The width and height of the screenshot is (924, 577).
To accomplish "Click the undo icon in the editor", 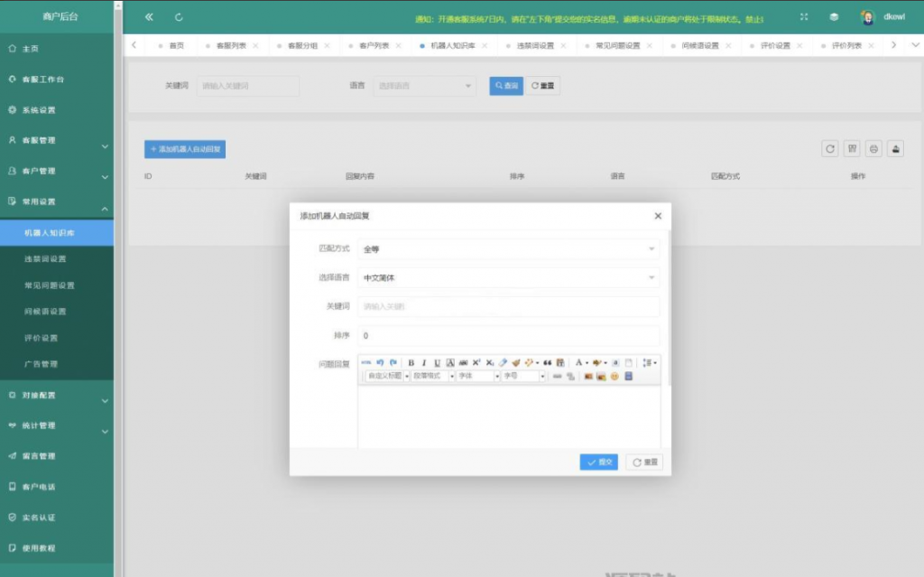I will tap(380, 363).
